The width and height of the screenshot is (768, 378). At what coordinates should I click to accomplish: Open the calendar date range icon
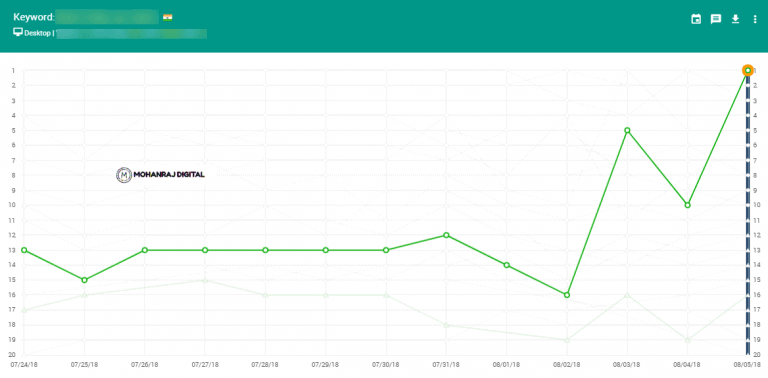click(696, 19)
